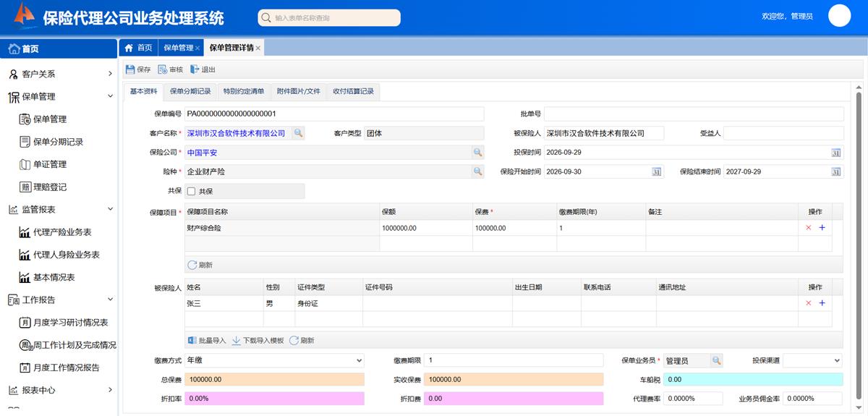This screenshot has height=416, width=868.
Task: Click the search magnifier in the top search box
Action: click(267, 18)
